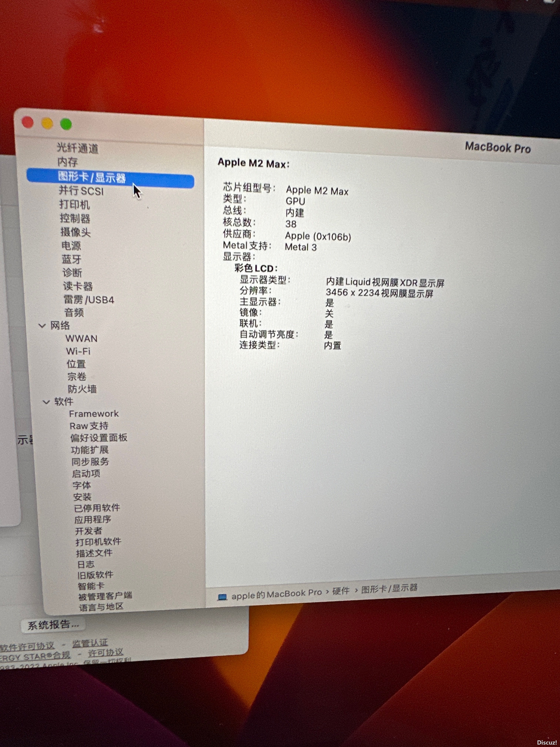
Task: Open the 诊断 entry
Action: [x=72, y=273]
